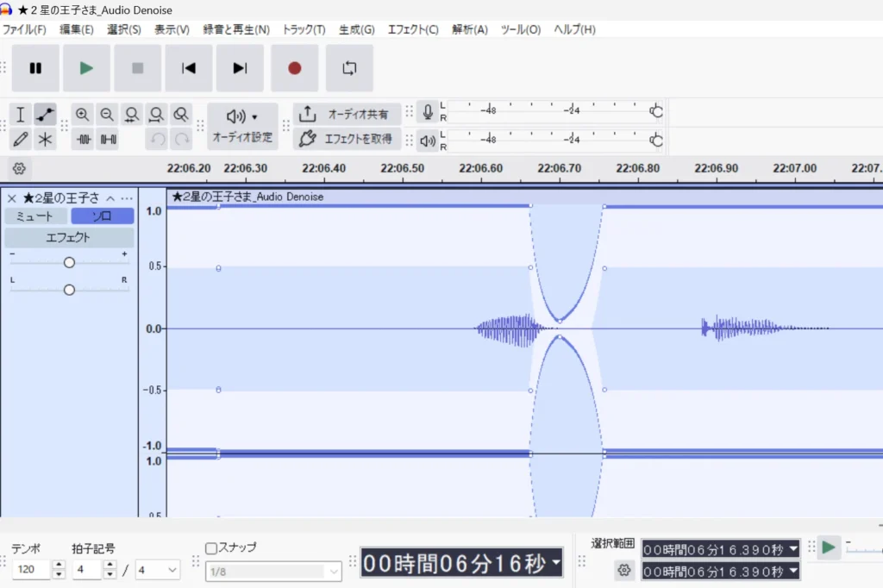Select the Multi-tool

pos(45,139)
